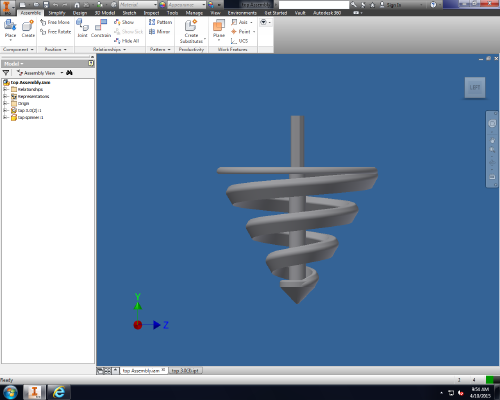The image size is (500, 400).
Task: Open Assembly View dropdown arrow
Action: [62, 73]
